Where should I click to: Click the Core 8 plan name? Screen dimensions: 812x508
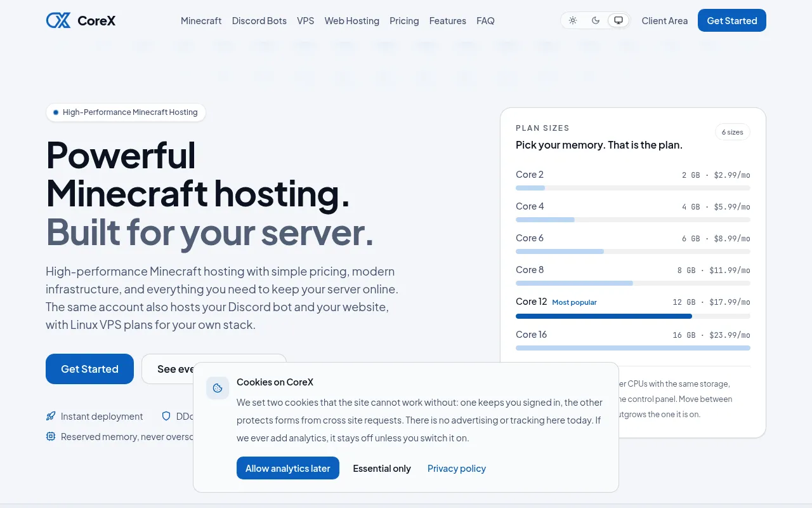530,270
